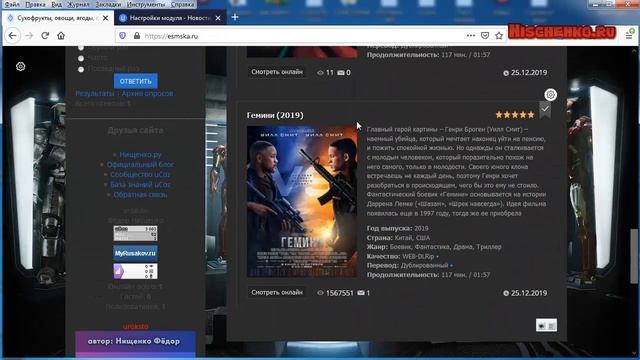Select the second poll radio option
This screenshot has height=360, width=640.
pos(81,58)
